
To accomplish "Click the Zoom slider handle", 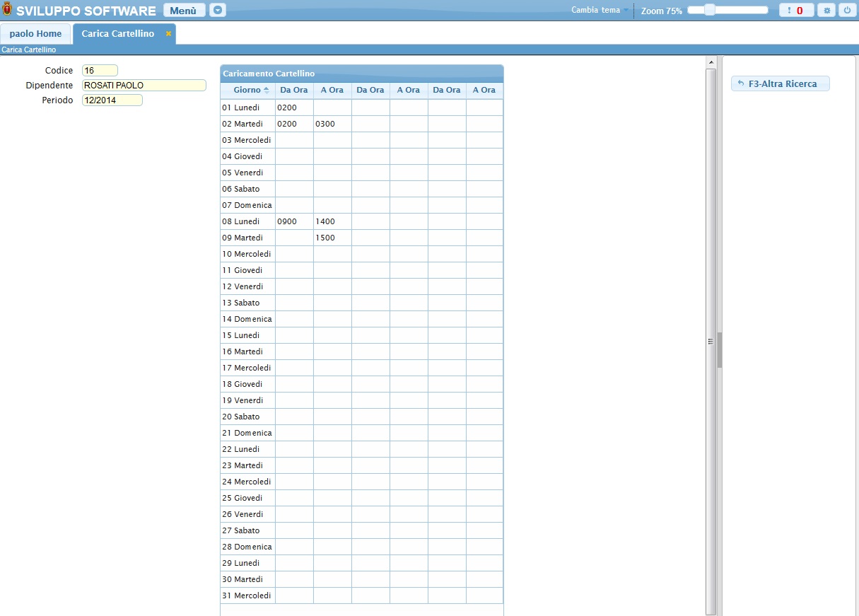I will 709,10.
